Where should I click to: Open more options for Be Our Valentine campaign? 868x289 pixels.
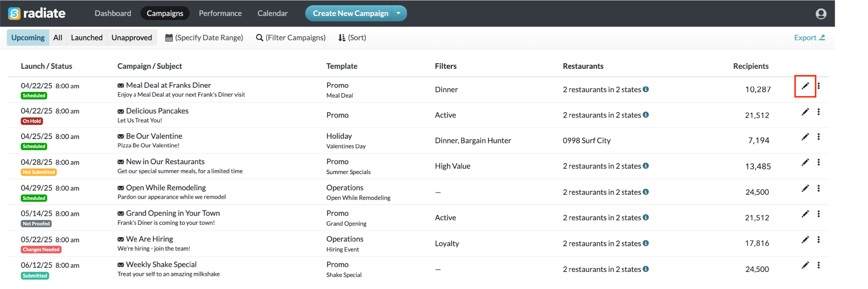[819, 137]
